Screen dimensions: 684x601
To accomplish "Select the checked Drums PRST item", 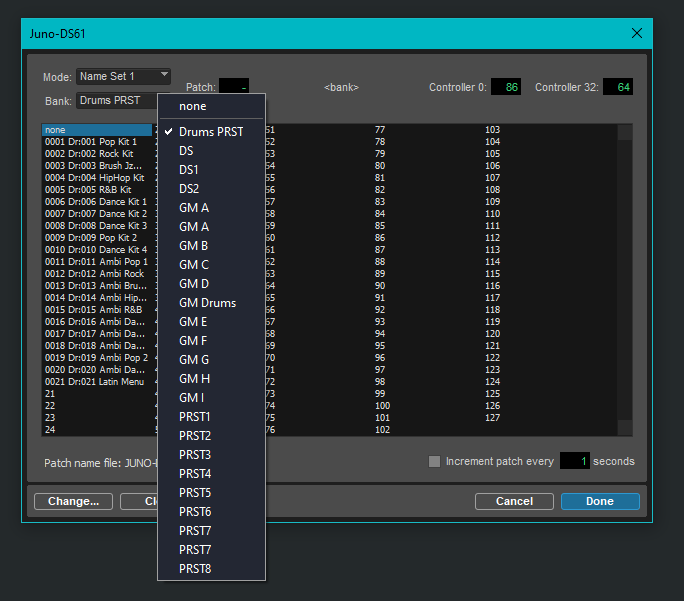I will pos(210,132).
